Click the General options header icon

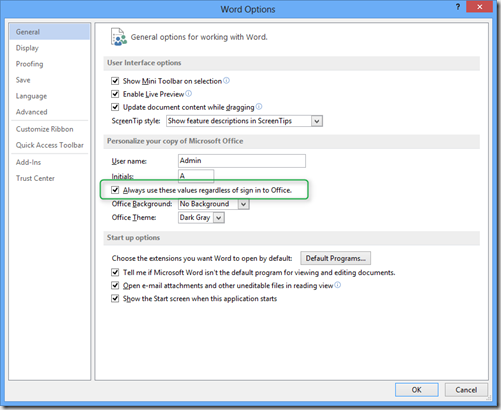click(x=119, y=37)
